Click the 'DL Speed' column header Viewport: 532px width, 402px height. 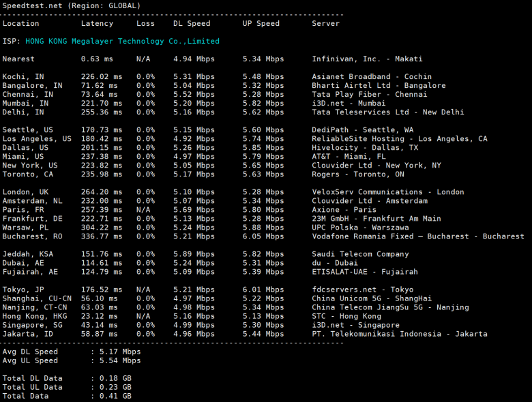[x=192, y=23]
